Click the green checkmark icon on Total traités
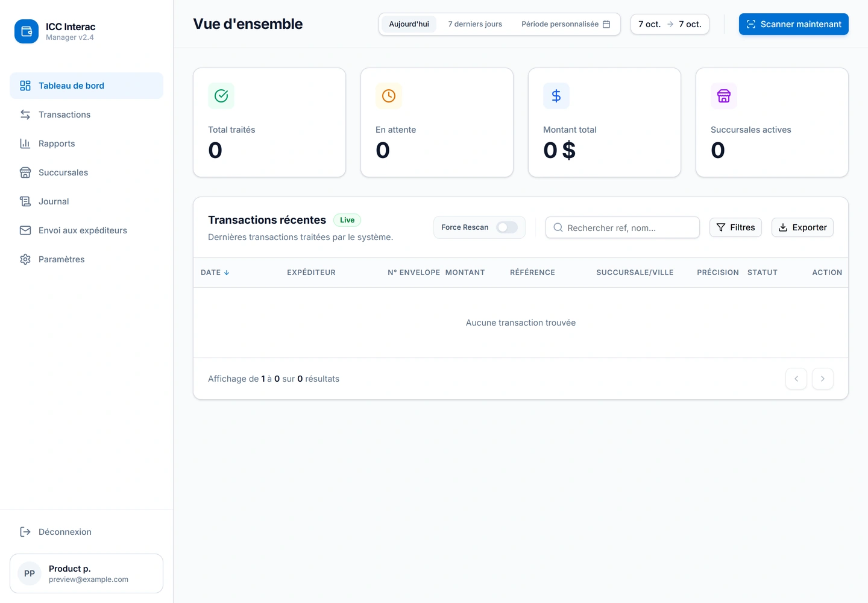 coord(221,96)
